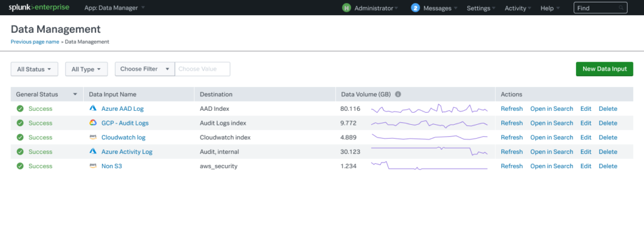Open the All Type dropdown
This screenshot has width=644, height=235.
tap(86, 69)
